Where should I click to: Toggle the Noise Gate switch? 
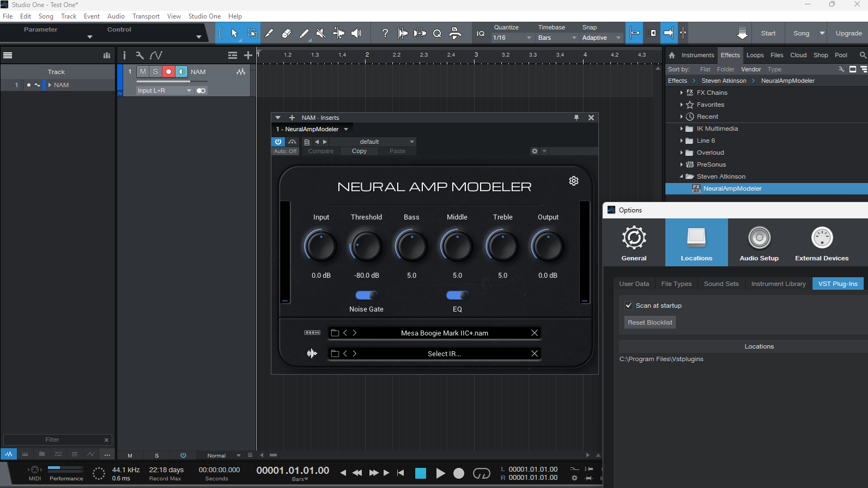366,295
